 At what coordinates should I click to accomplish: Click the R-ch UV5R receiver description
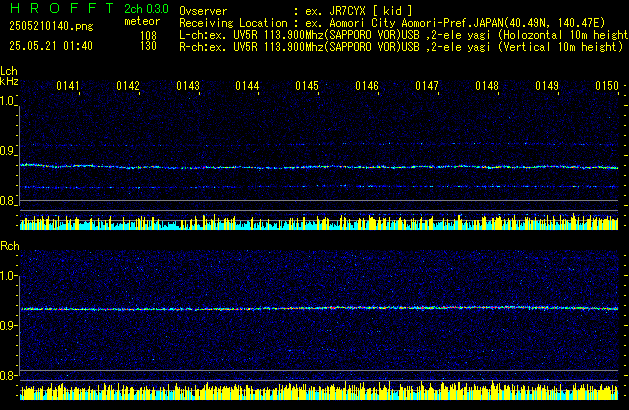pos(401,47)
